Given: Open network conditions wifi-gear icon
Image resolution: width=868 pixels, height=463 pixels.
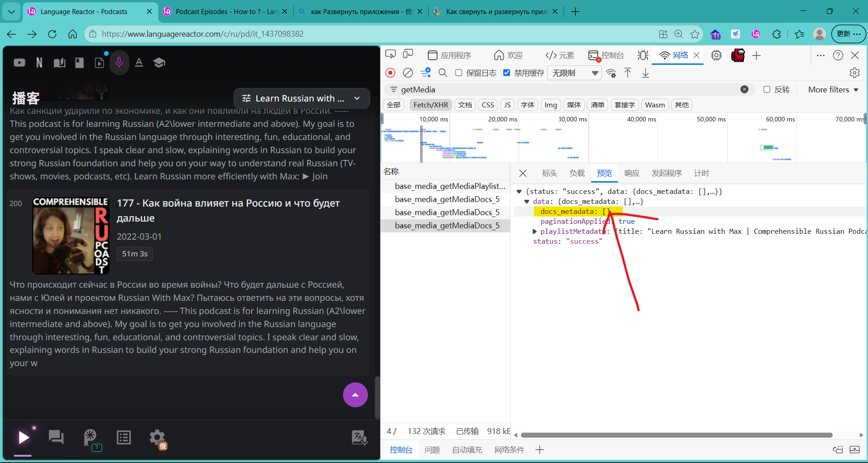Looking at the screenshot, I should coord(611,73).
